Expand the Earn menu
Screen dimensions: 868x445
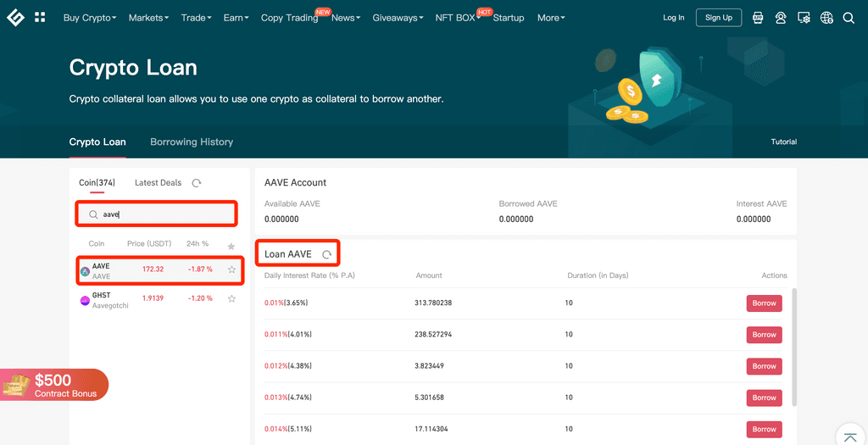coord(236,18)
